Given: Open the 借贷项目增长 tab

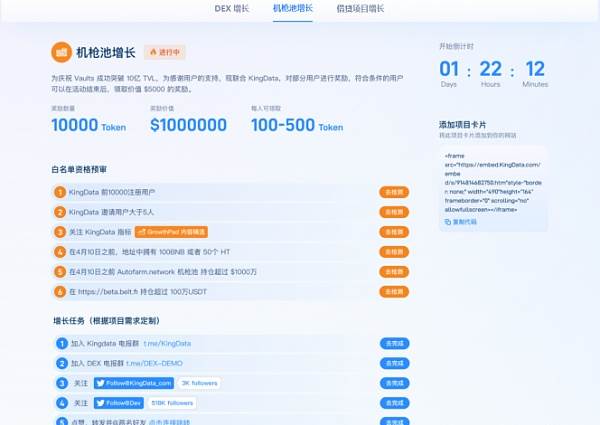Looking at the screenshot, I should click(x=360, y=9).
